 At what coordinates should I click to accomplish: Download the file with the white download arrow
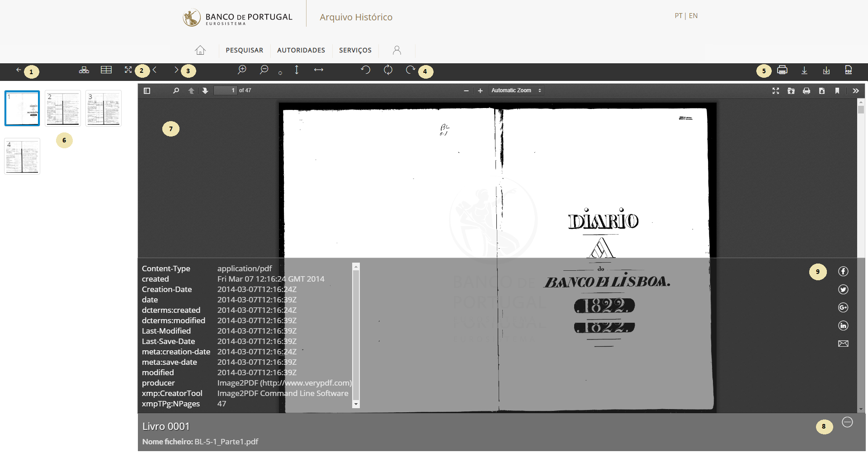804,70
